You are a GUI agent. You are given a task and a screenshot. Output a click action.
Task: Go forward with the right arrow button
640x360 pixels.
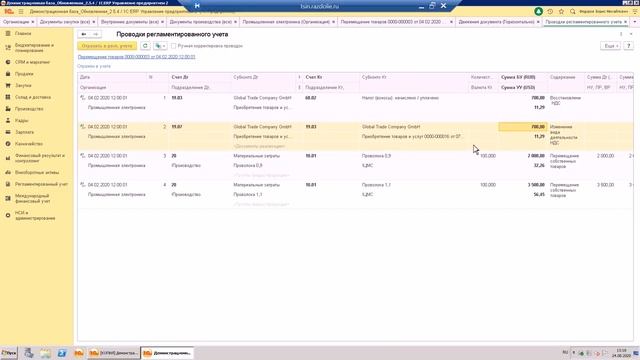(x=96, y=34)
